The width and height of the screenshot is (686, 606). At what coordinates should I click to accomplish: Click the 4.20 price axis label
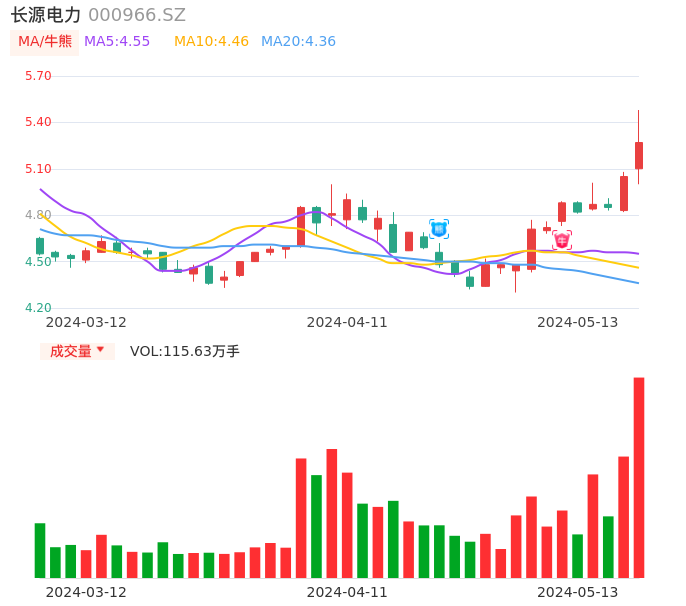click(38, 308)
